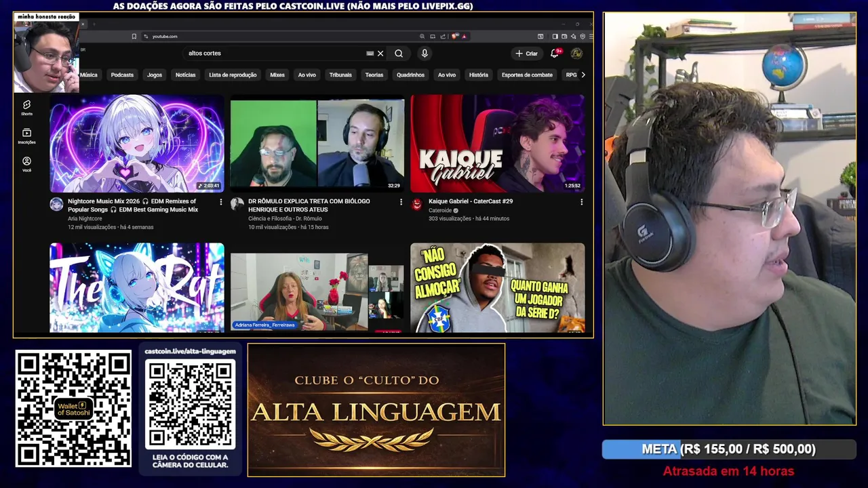Select the Notícias category chip
Image resolution: width=868 pixels, height=488 pixels.
coord(185,75)
